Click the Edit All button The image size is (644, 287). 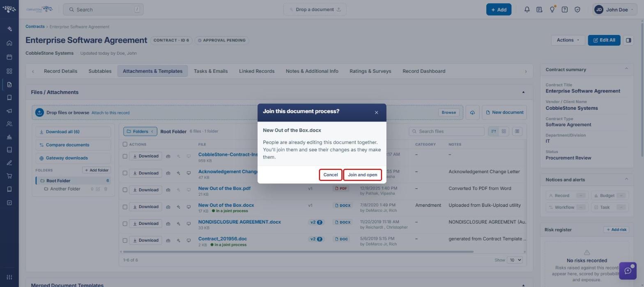tap(604, 40)
